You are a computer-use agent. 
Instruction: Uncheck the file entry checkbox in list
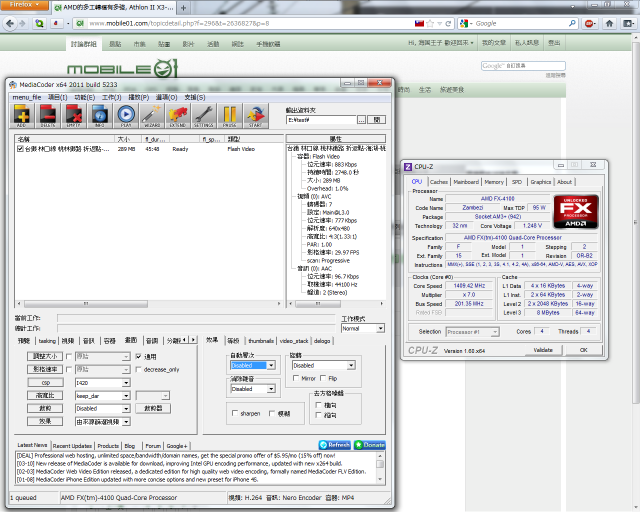pyautogui.click(x=20, y=149)
